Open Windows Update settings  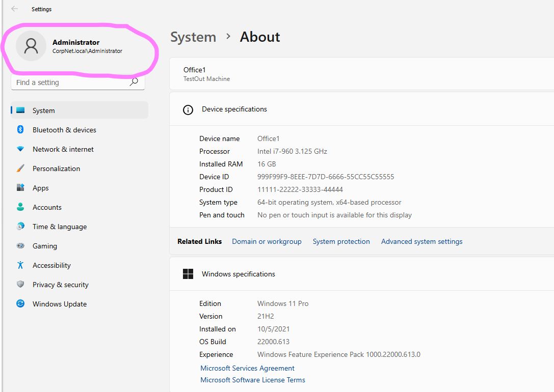[80, 304]
